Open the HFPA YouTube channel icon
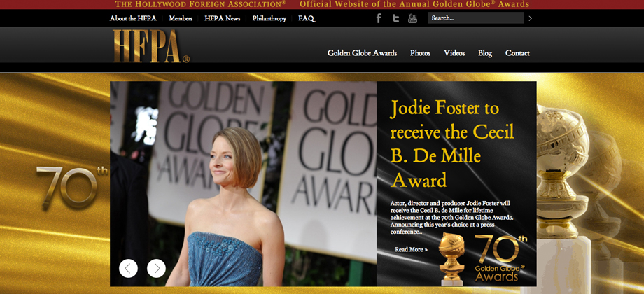 (413, 18)
